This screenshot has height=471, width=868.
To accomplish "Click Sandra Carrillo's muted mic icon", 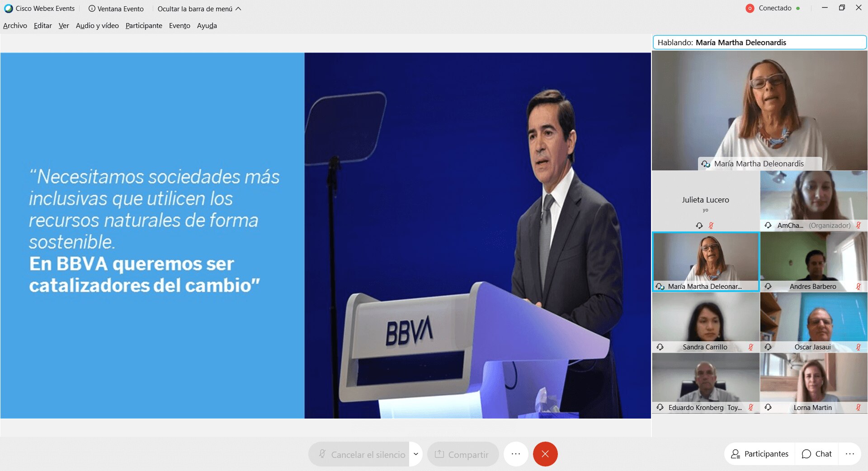I will click(751, 347).
